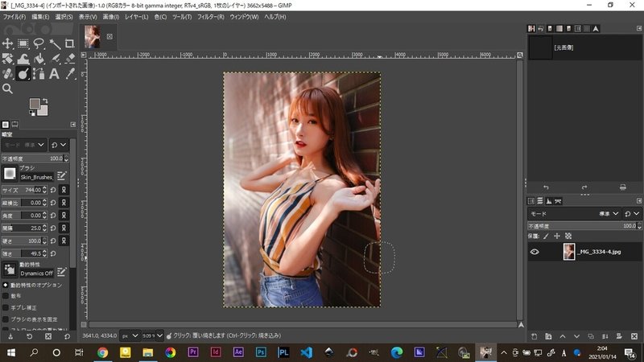This screenshot has height=362, width=644.
Task: Close the open image tab
Action: pyautogui.click(x=109, y=36)
